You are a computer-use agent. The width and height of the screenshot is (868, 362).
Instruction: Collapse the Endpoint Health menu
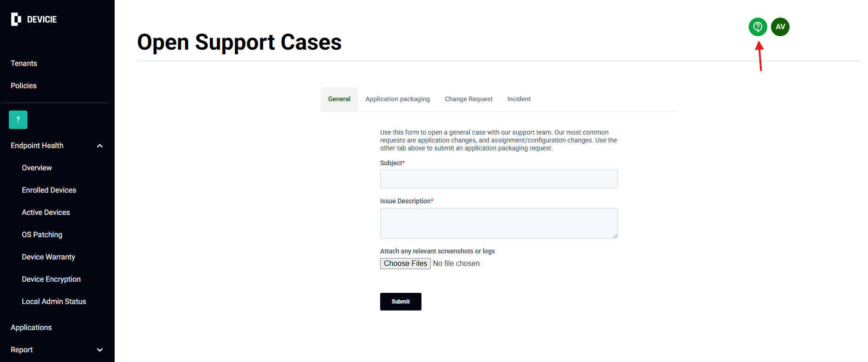pyautogui.click(x=99, y=145)
